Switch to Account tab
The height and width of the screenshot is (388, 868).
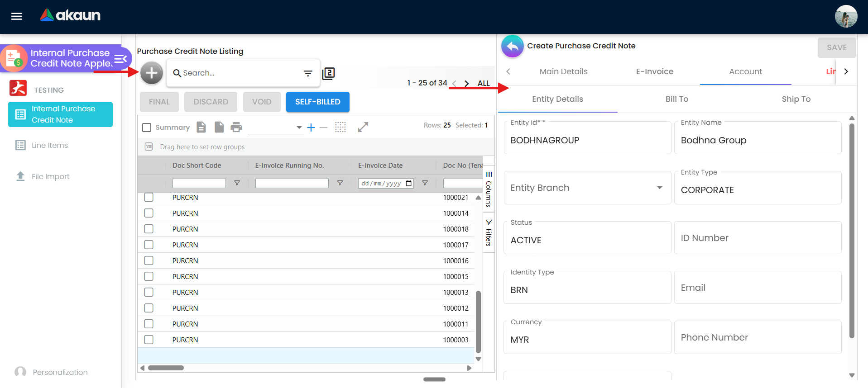point(746,71)
